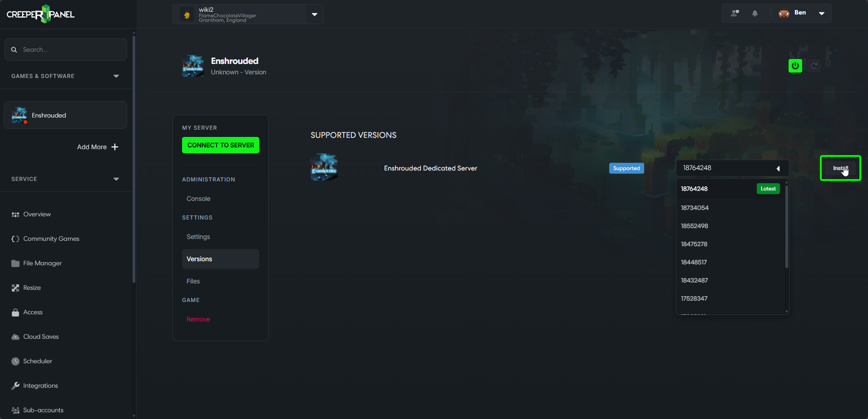Open Community Games link

[51, 239]
